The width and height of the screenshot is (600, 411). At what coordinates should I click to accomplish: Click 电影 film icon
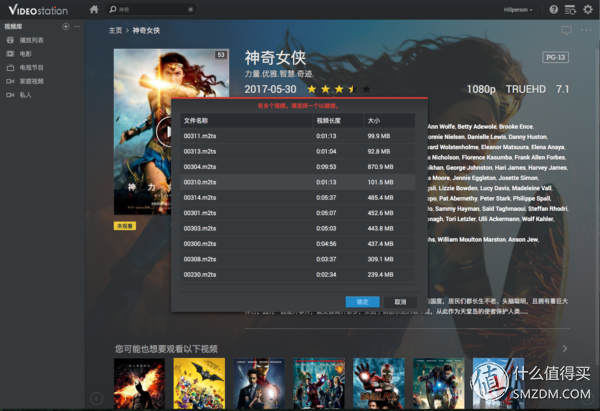10,54
